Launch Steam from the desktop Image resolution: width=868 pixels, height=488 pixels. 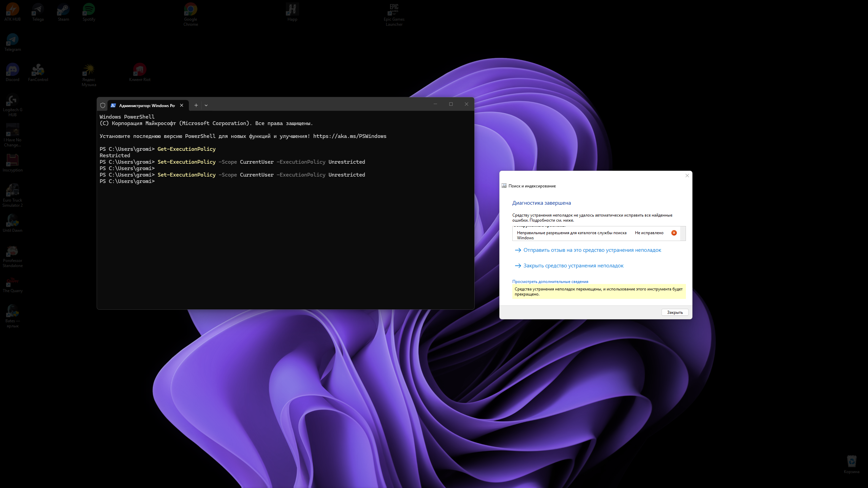point(63,12)
